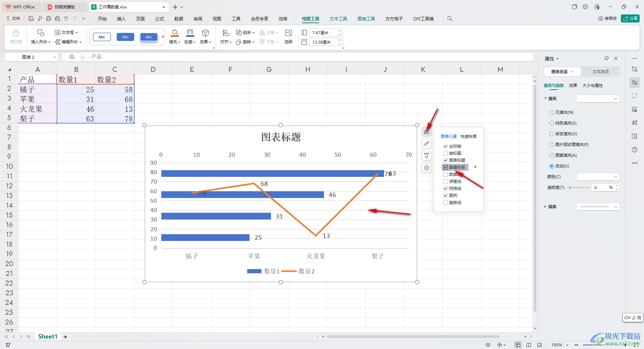Open the name box dropdown
This screenshot has height=349, width=644.
[x=54, y=57]
